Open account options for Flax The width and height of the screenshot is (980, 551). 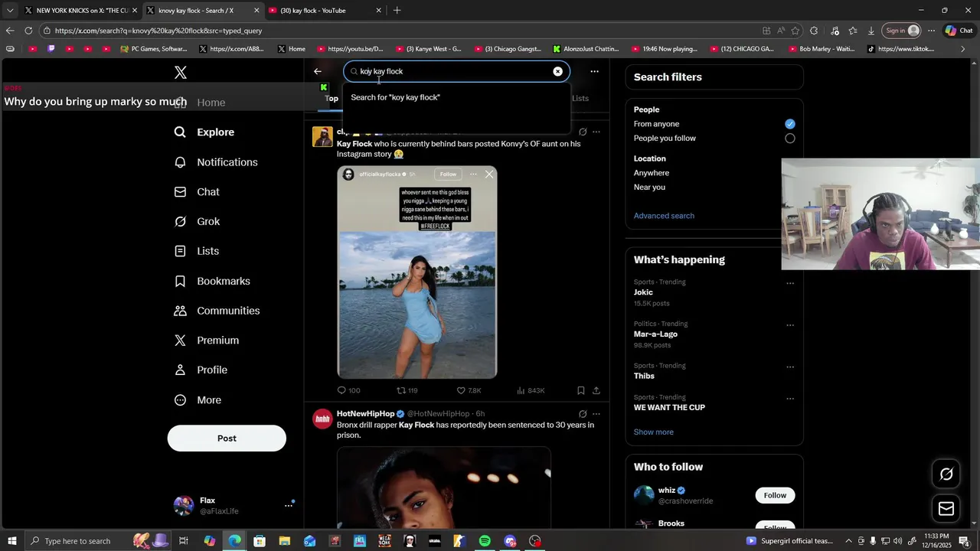click(x=289, y=505)
